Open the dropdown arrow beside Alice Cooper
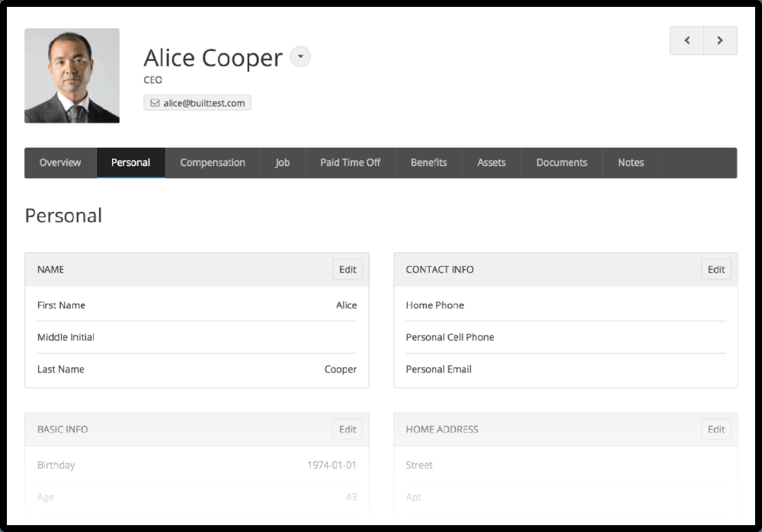This screenshot has height=532, width=762. [301, 57]
